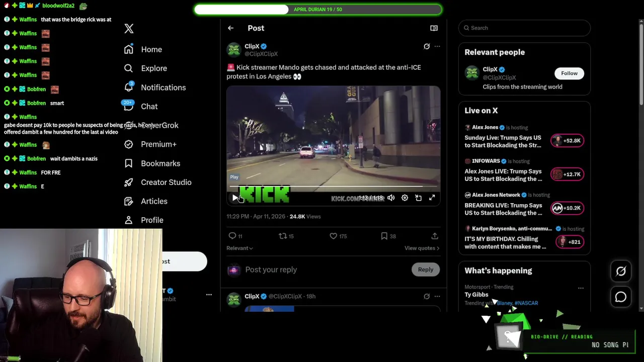Open View quotes link

click(422, 248)
